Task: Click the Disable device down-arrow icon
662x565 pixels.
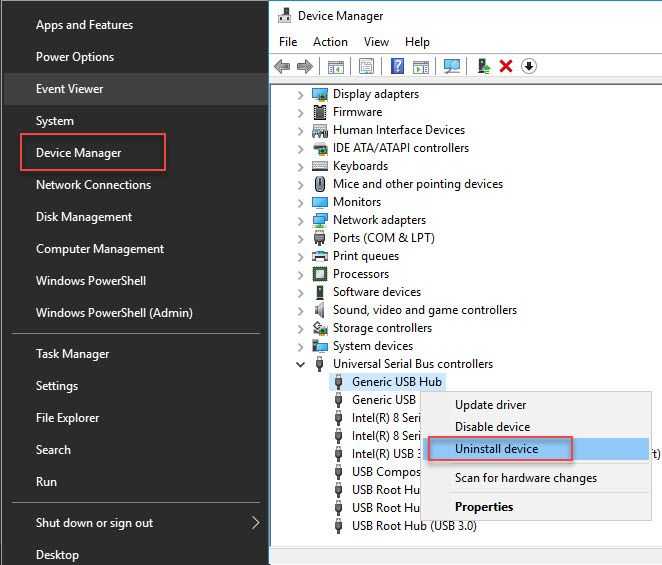Action: tap(529, 66)
